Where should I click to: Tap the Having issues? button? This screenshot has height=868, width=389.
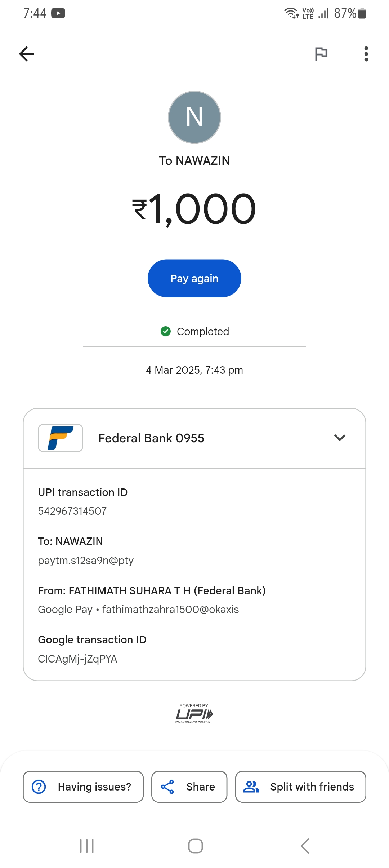coord(83,787)
